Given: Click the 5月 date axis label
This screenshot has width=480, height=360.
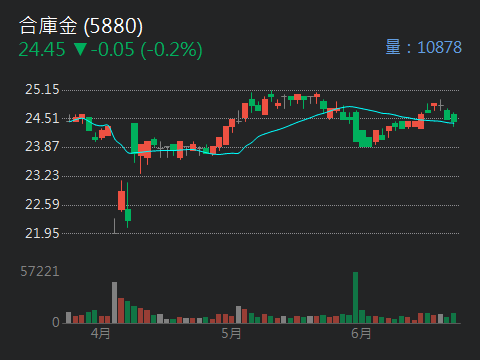Looking at the screenshot, I should 231,333.
